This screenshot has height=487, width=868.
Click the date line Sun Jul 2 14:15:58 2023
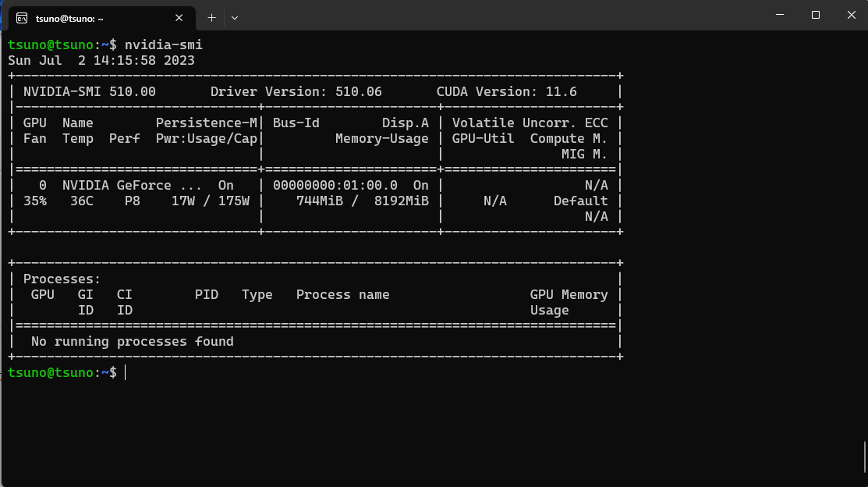(101, 60)
